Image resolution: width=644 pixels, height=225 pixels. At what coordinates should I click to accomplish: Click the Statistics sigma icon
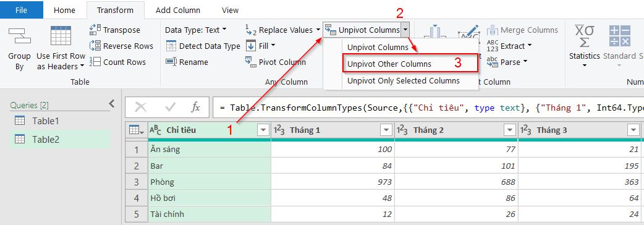tap(585, 36)
